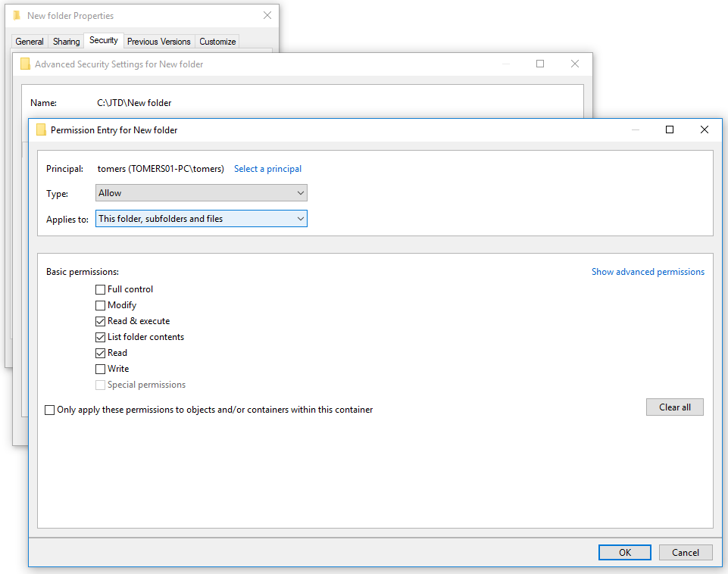728x574 pixels.
Task: Click the folder icon in Permission Entry title bar
Action: click(41, 129)
